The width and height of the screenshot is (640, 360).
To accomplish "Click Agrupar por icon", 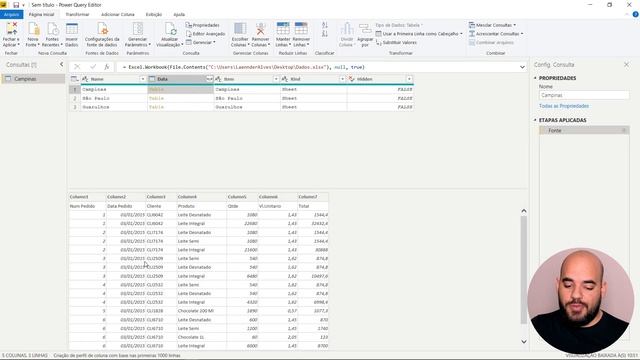I will pyautogui.click(x=365, y=29).
